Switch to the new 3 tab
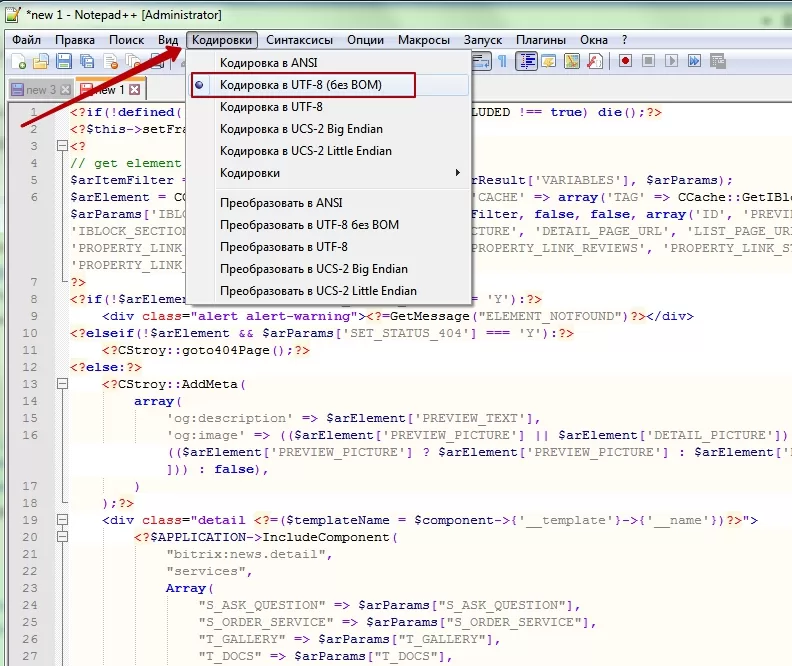This screenshot has height=666, width=792. [x=40, y=90]
